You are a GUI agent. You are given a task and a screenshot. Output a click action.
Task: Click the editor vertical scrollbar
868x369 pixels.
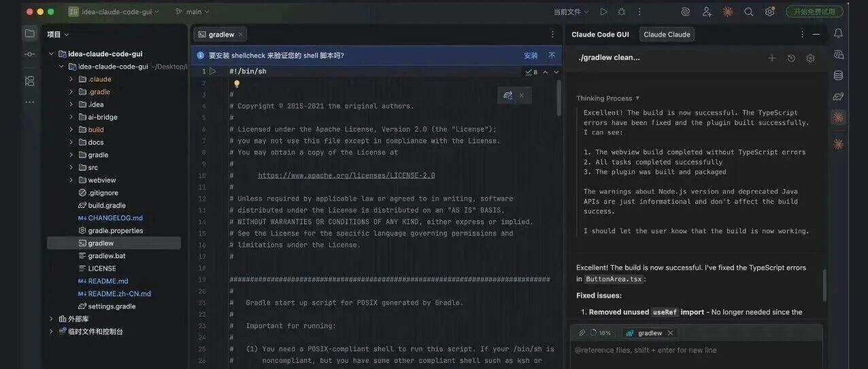(560, 97)
